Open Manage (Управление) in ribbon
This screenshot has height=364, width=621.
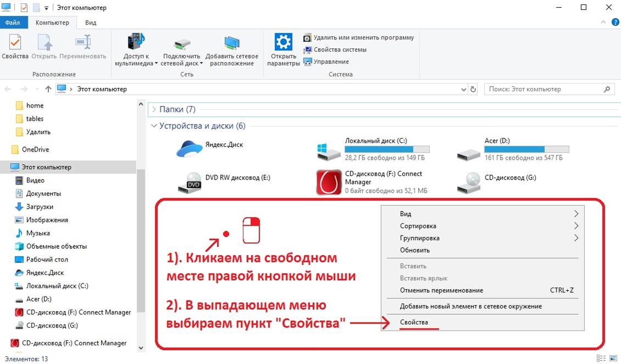(x=326, y=62)
